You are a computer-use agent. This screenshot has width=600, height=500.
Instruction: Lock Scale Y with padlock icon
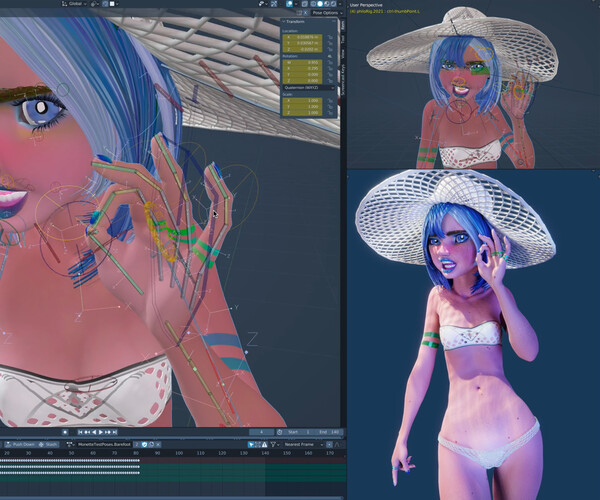(330, 107)
